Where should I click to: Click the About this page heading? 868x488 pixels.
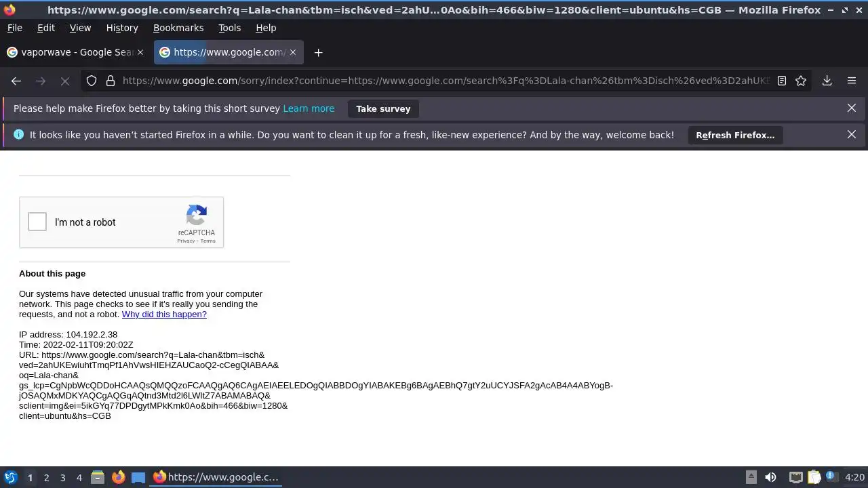pos(52,274)
